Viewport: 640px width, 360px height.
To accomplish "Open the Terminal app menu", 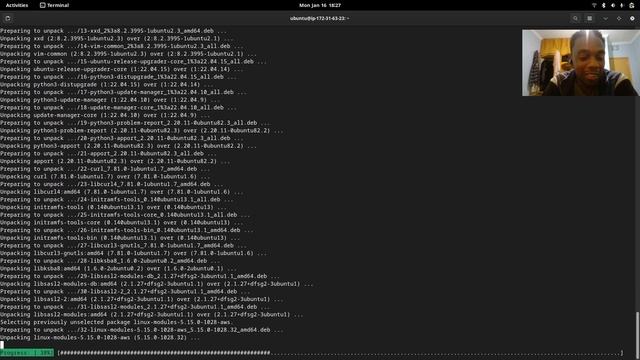I will (x=54, y=5).
